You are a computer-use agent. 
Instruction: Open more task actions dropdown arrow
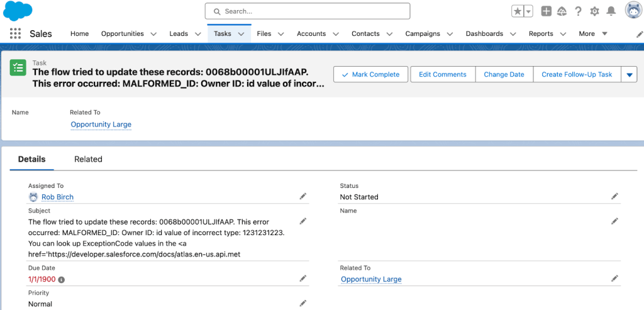[x=629, y=74]
